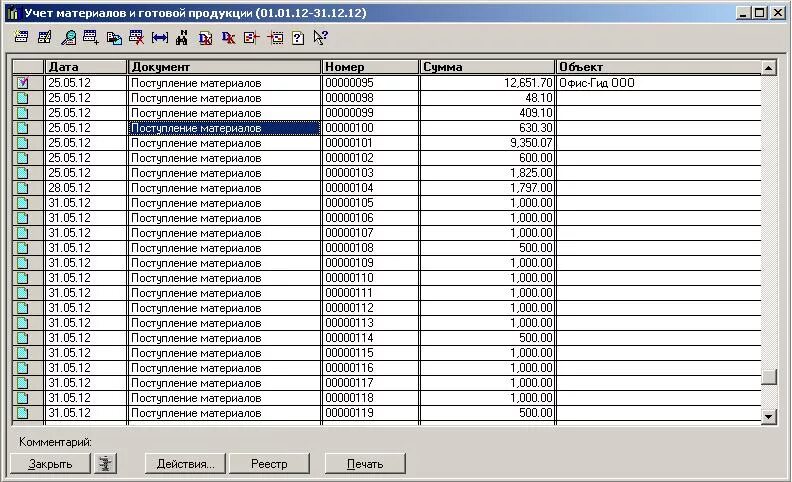This screenshot has width=792, height=482.
Task: Click the row icon of document 00000104
Action: [22, 187]
